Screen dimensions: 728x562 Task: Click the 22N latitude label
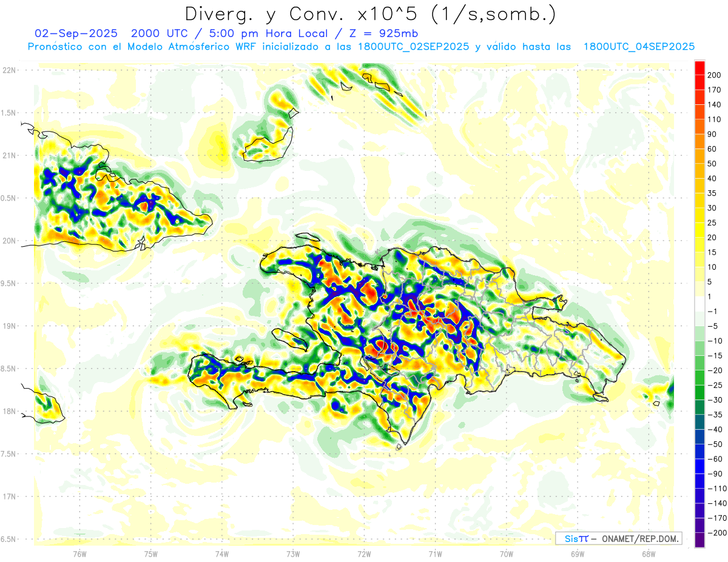[10, 70]
